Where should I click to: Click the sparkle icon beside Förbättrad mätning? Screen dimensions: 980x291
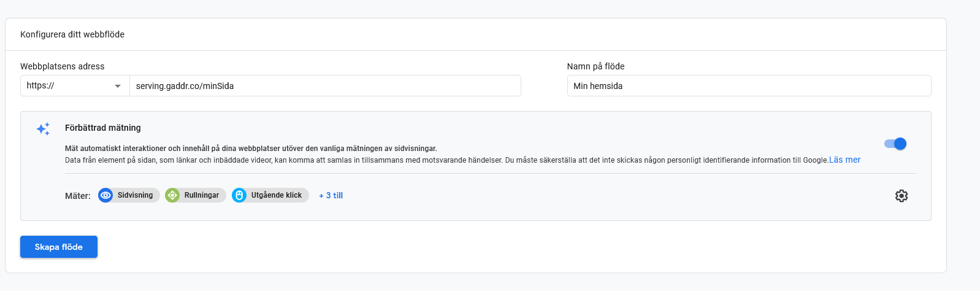43,129
